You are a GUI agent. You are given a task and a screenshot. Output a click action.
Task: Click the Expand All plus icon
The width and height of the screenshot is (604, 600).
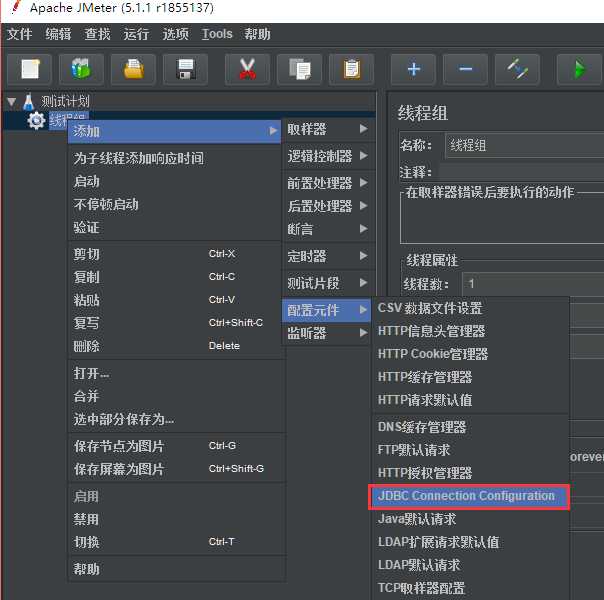click(413, 69)
